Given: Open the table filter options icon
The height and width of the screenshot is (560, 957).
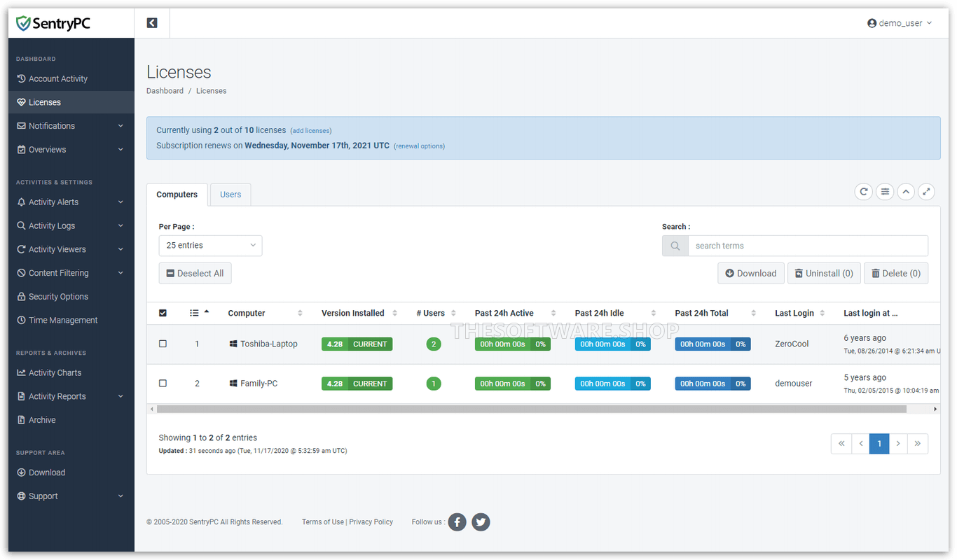Looking at the screenshot, I should [x=884, y=191].
